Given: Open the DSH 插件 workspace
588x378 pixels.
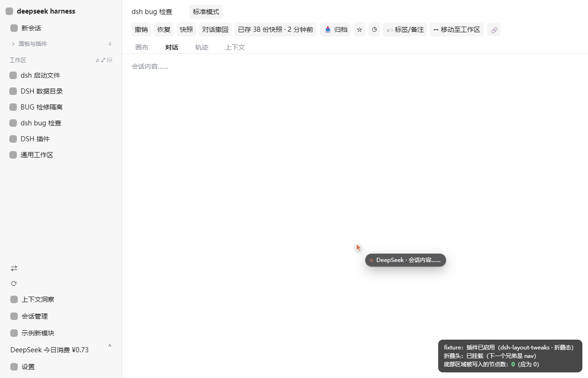Looking at the screenshot, I should (61, 139).
